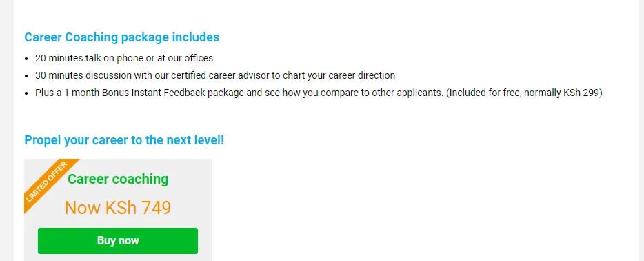This screenshot has width=644, height=261.
Task: Click the Now KSh 749 price
Action: pos(118,208)
